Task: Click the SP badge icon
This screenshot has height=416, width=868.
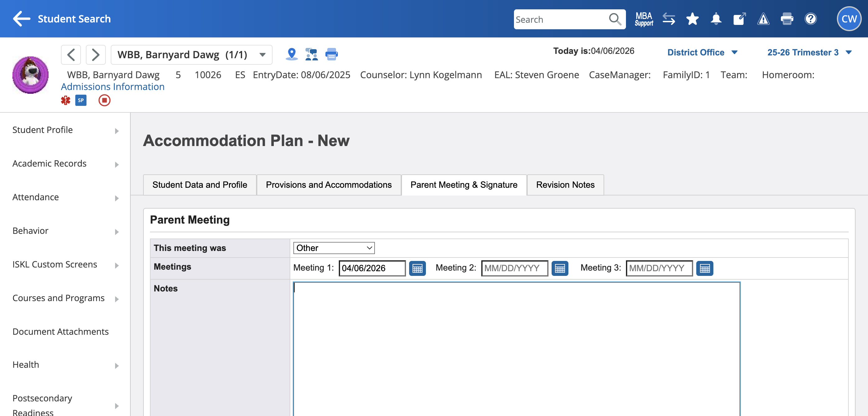Action: pos(81,100)
